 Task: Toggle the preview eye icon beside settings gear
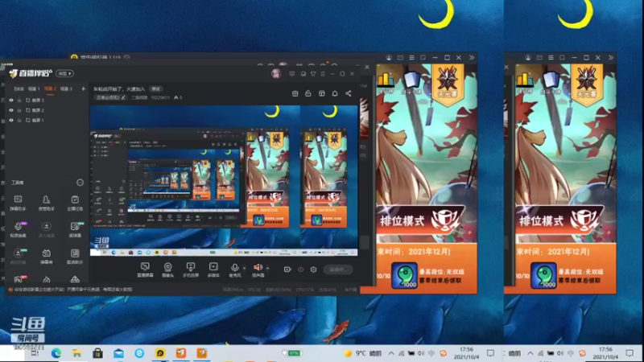coord(300,269)
